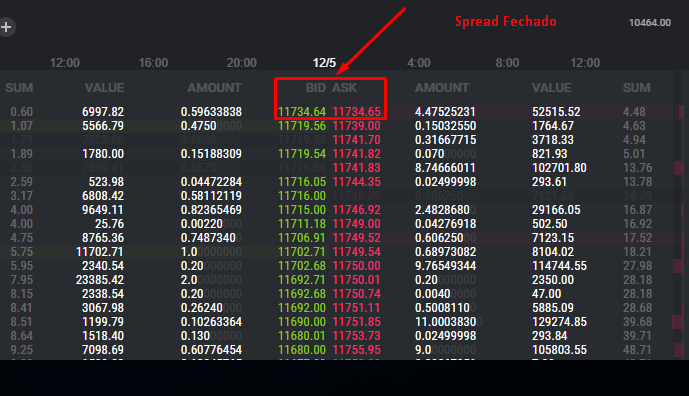This screenshot has width=689, height=396.
Task: Click ask sum 13.76
Action: (x=637, y=168)
